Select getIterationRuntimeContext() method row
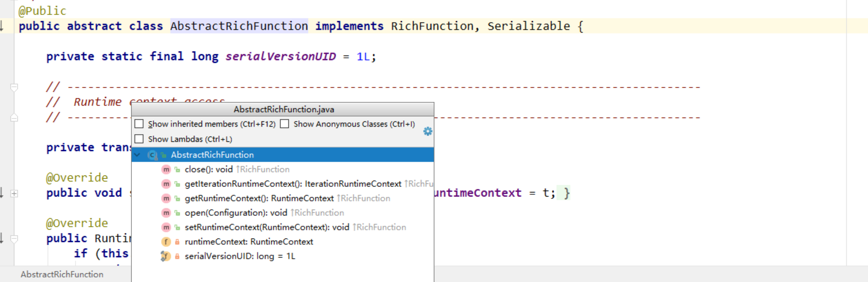 pos(282,184)
